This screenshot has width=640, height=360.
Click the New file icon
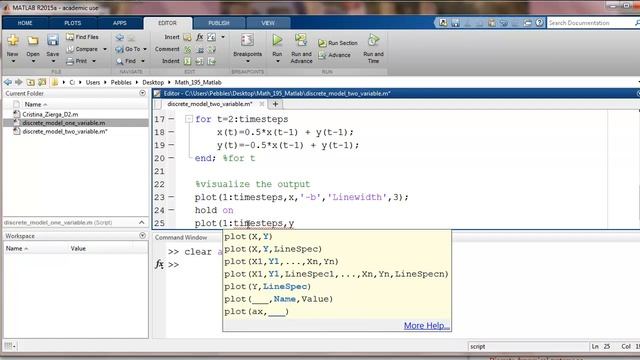click(x=13, y=40)
